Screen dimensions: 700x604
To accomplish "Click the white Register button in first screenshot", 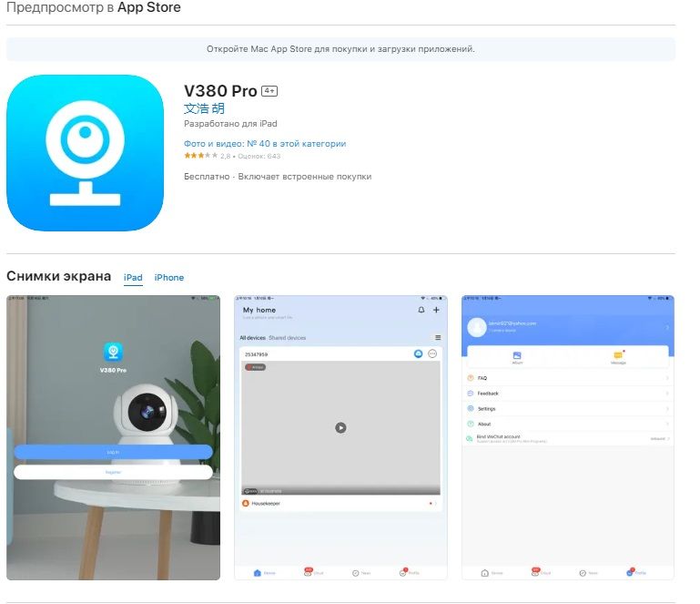I will point(113,472).
